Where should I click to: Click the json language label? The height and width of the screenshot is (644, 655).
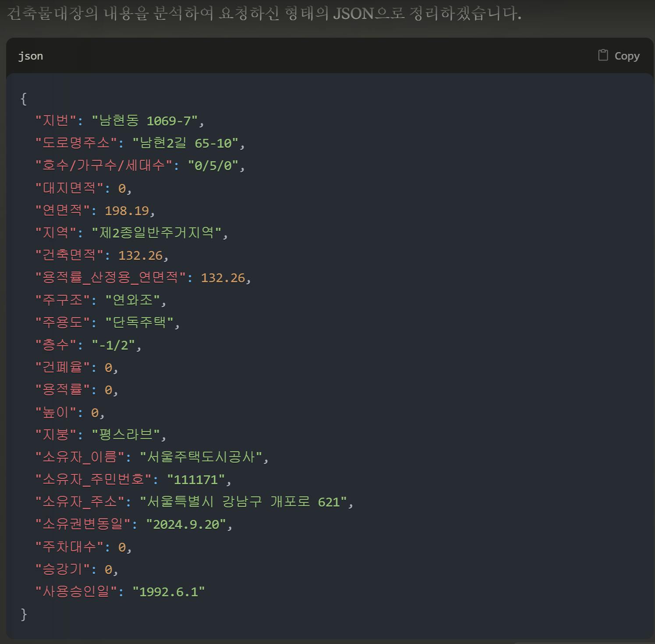click(x=31, y=56)
